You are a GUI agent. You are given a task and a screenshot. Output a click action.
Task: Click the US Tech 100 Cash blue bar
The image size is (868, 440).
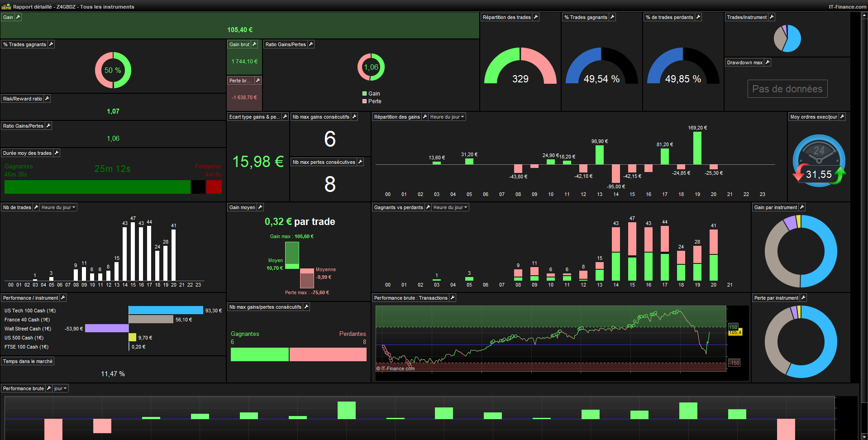(166, 310)
